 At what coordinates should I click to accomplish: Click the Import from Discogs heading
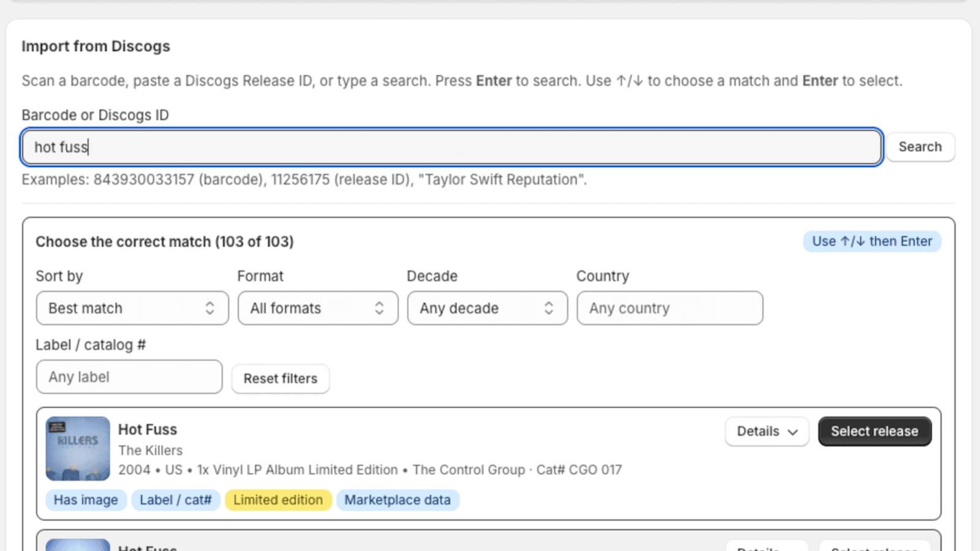[96, 47]
